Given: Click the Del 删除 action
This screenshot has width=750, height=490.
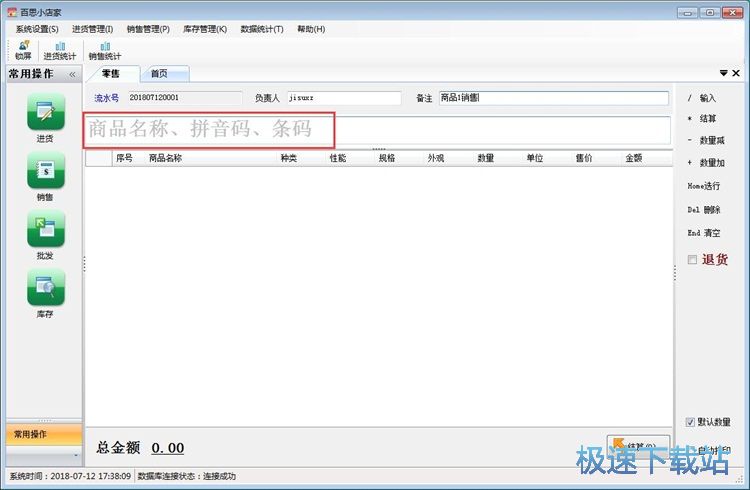Looking at the screenshot, I should (704, 210).
